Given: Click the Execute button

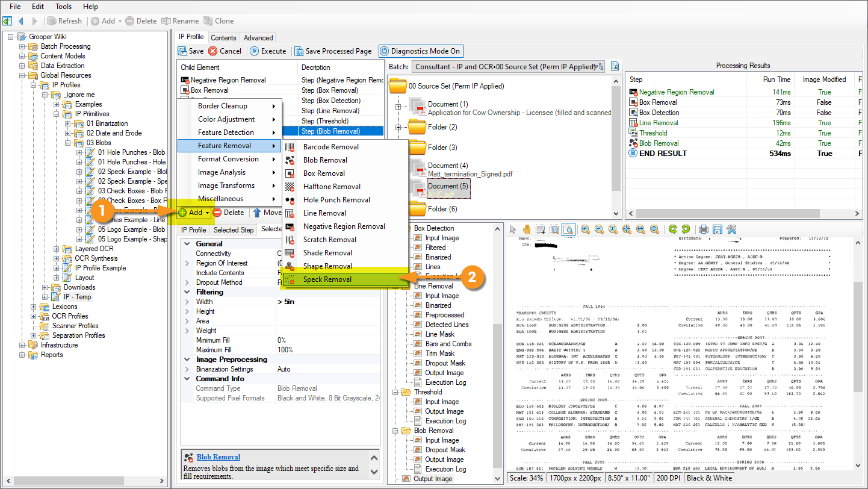Looking at the screenshot, I should click(x=268, y=51).
